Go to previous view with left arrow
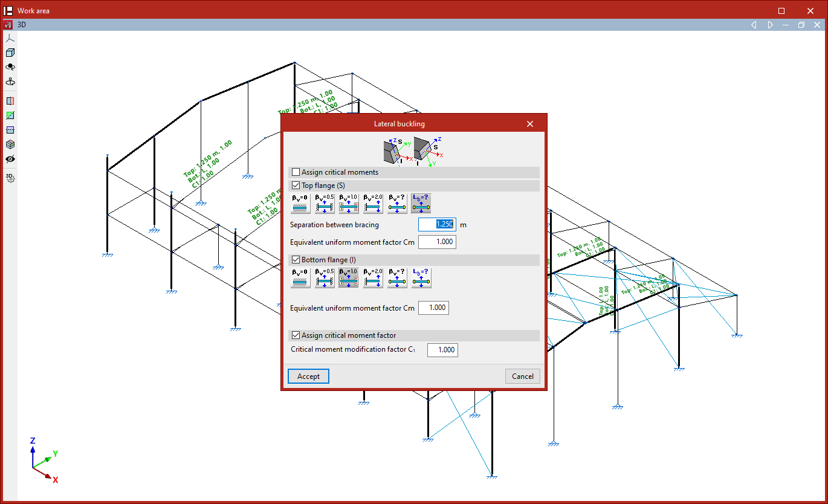Screen dimensions: 828x504 (754, 25)
